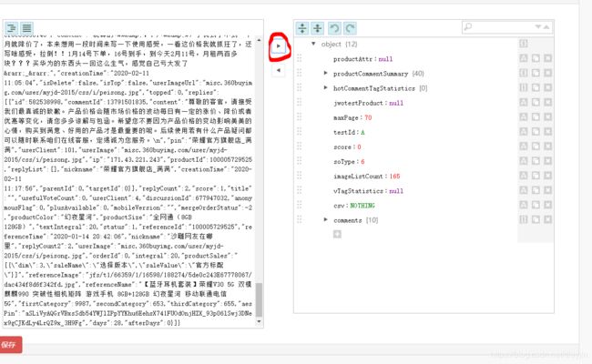The image size is (592, 364).
Task: Grab the drag handle of maxPage row
Action: 300,116
